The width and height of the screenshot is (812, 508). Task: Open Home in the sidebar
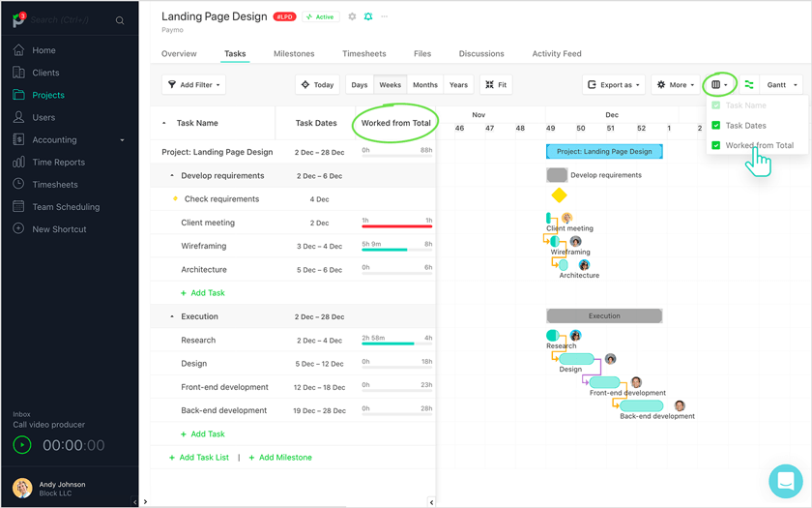coord(43,50)
